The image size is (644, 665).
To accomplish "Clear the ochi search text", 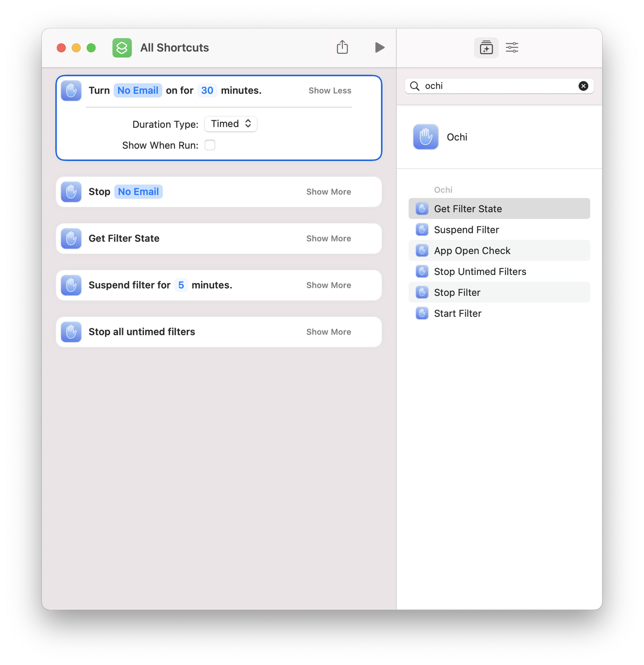I will tap(583, 86).
